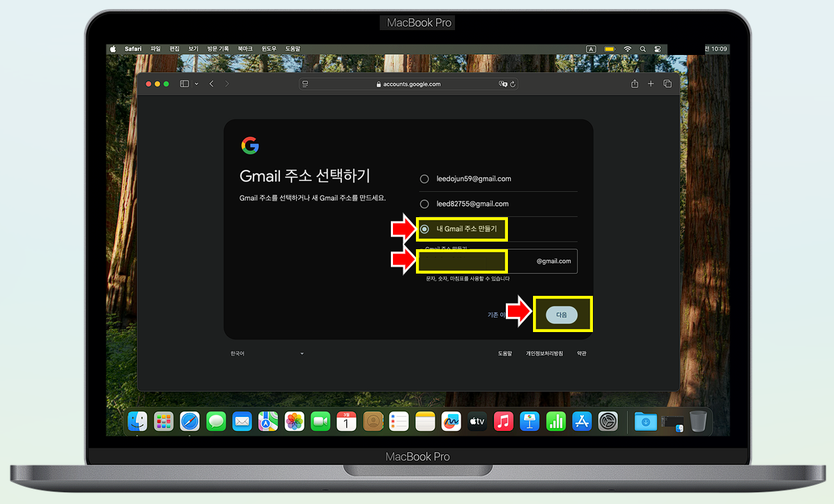The image size is (834, 504).
Task: Open the 북마크 menu
Action: 245,49
